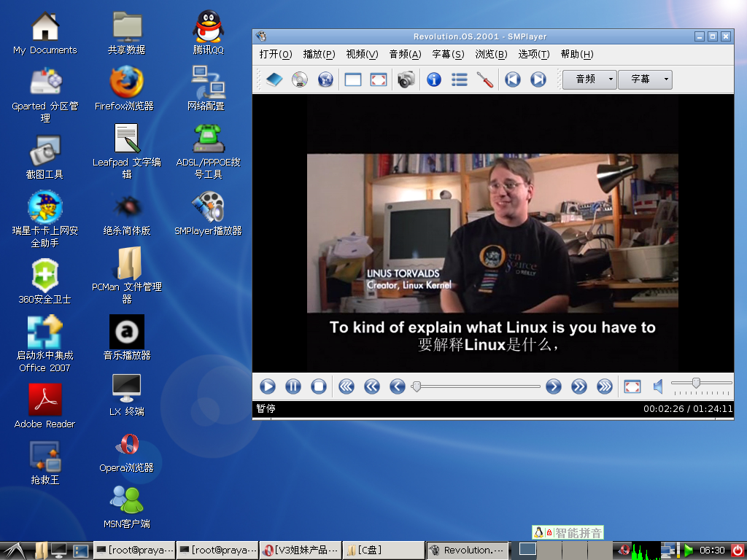
Task: Click the 暂停 status text
Action: pyautogui.click(x=266, y=408)
